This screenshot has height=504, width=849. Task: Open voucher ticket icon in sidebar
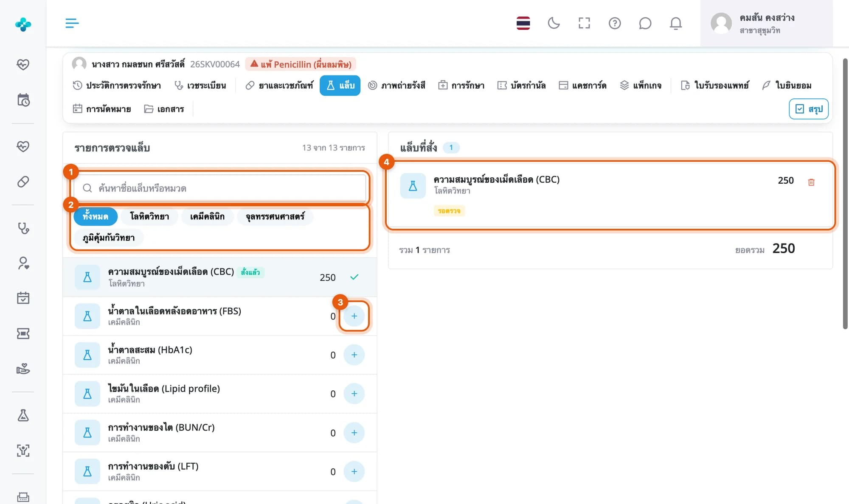[x=23, y=333]
